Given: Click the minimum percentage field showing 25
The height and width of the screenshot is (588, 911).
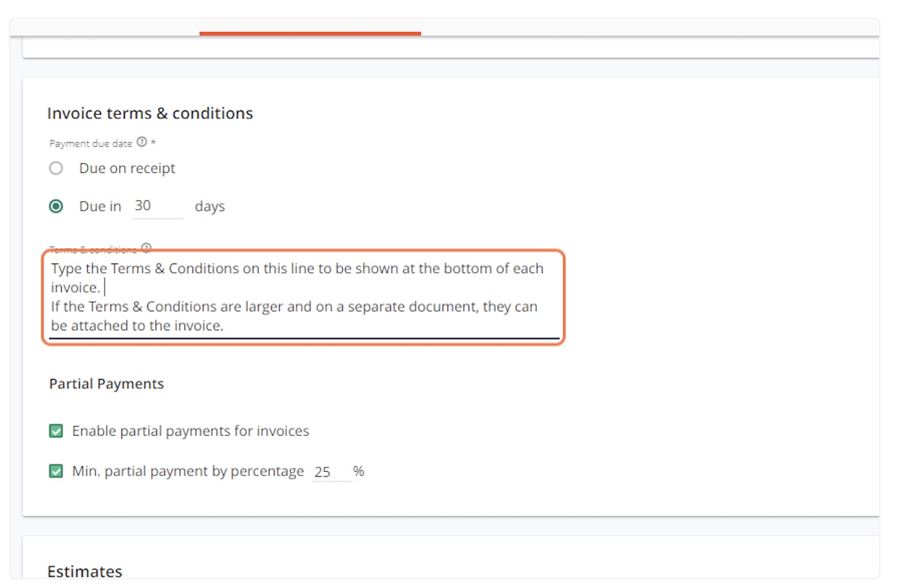Looking at the screenshot, I should coord(331,472).
